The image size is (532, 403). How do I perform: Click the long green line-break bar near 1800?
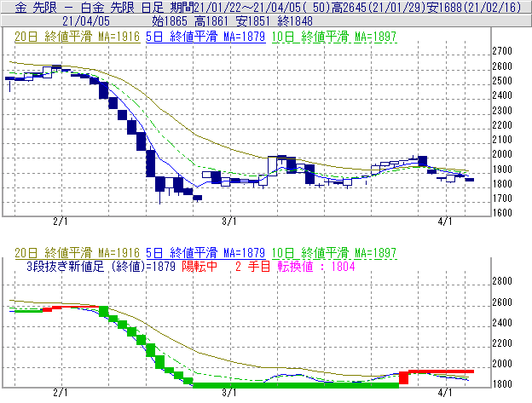[296, 385]
